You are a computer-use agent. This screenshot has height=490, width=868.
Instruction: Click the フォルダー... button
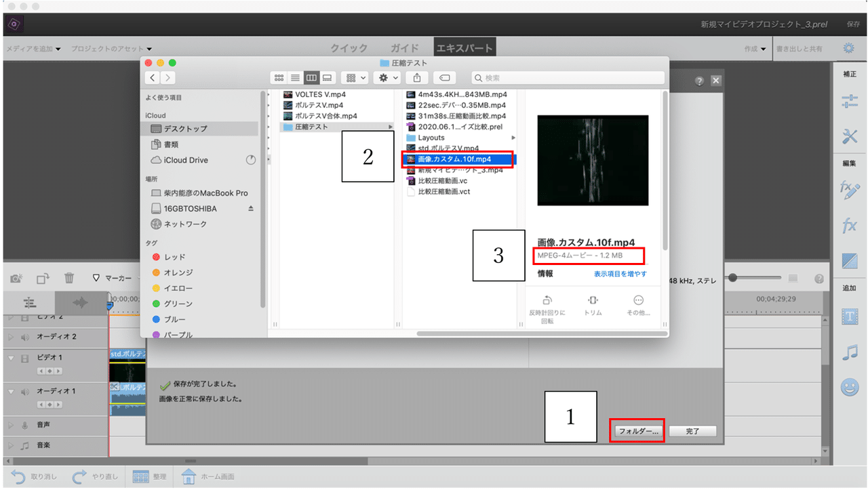point(637,431)
